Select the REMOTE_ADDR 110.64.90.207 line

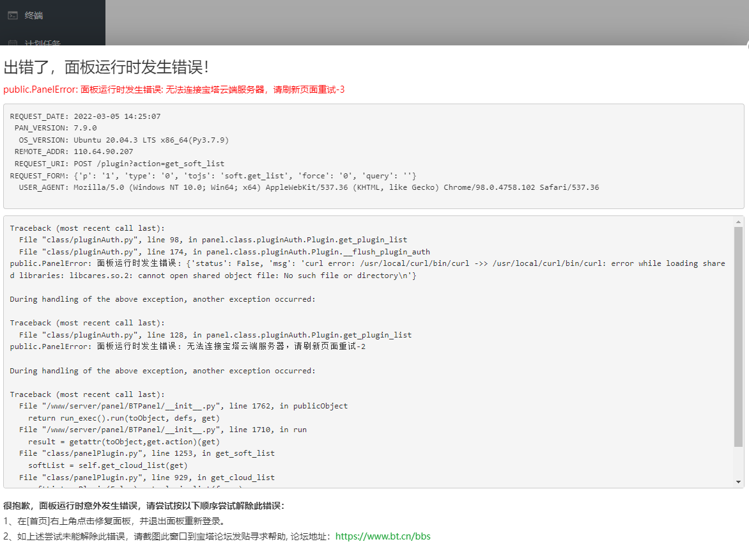tap(73, 152)
